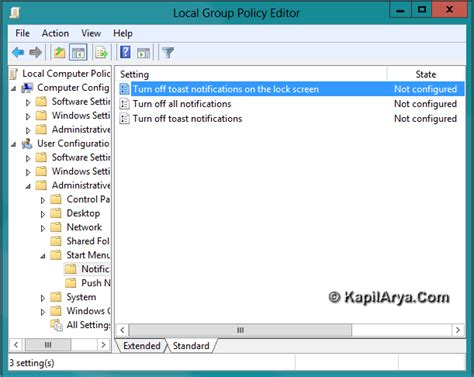Select 'Turn off all notifications' setting

[x=182, y=104]
